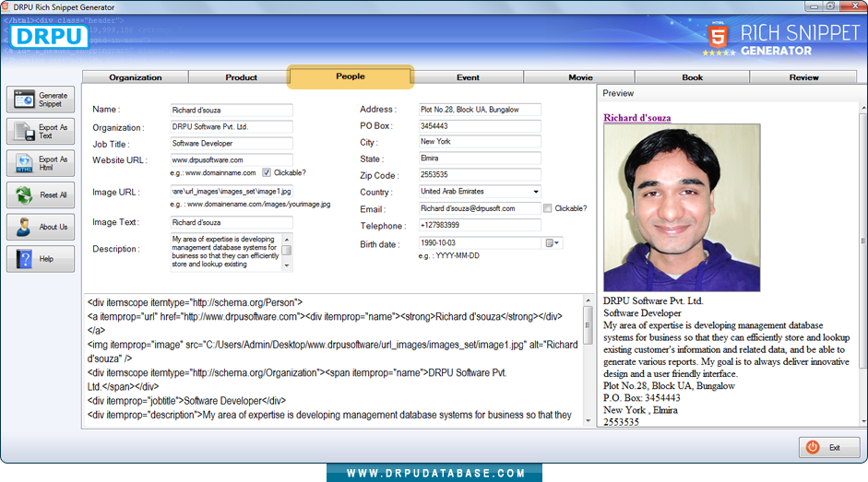The height and width of the screenshot is (482, 868).
Task: Click the Export As Html globe icon
Action: coord(24,163)
